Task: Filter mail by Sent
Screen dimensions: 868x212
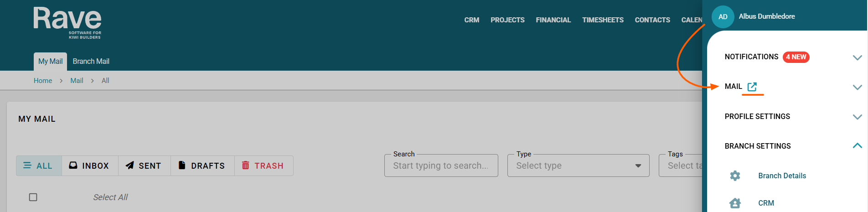Action: pos(144,165)
